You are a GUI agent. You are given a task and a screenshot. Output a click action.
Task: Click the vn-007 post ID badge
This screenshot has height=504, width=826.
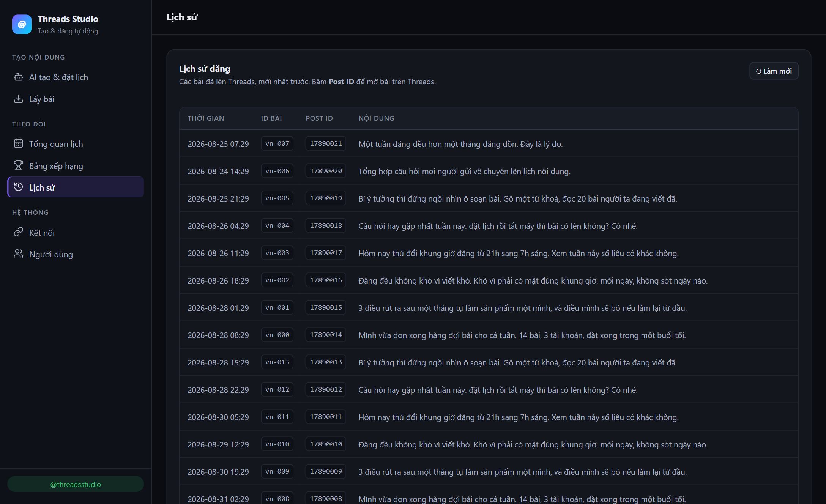(x=277, y=143)
